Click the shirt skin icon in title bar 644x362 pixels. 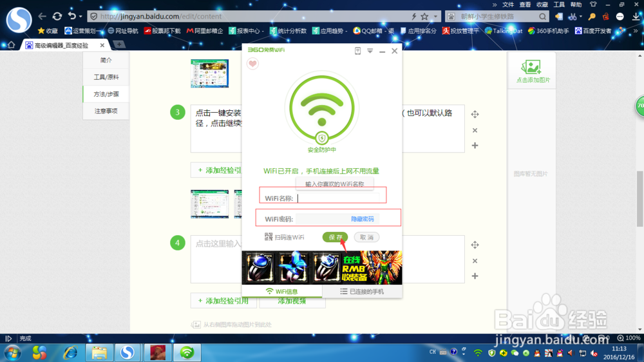tap(593, 5)
